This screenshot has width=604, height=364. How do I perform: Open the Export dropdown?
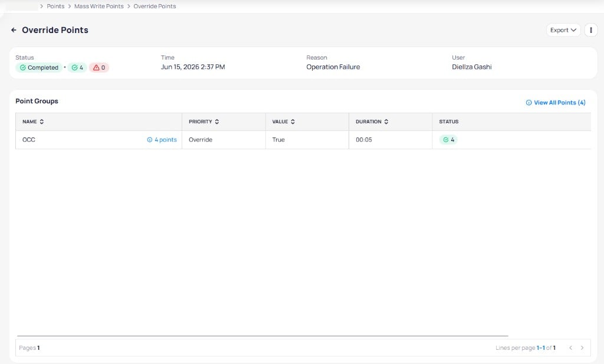pyautogui.click(x=563, y=30)
